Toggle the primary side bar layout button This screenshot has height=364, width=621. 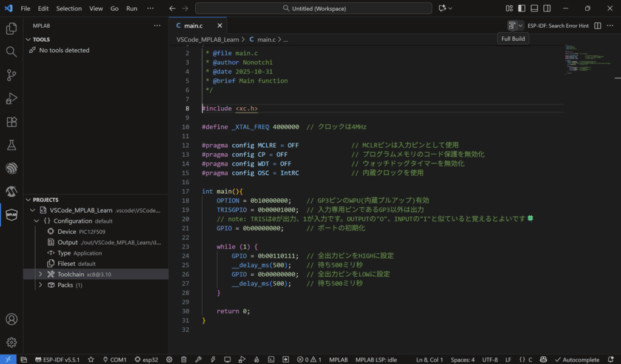point(522,8)
